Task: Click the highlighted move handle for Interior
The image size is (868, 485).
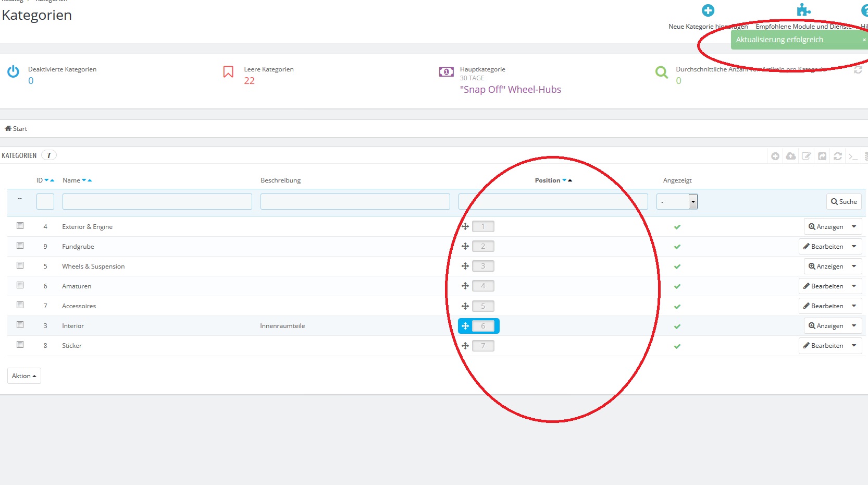Action: (465, 326)
